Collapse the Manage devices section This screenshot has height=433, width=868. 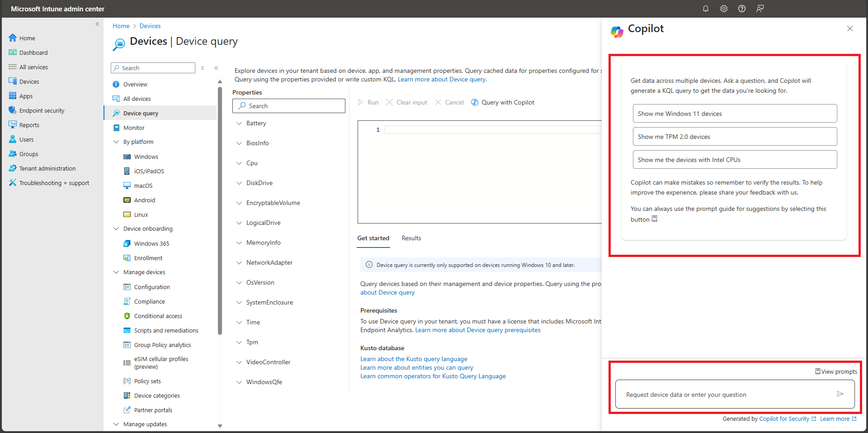coord(116,272)
